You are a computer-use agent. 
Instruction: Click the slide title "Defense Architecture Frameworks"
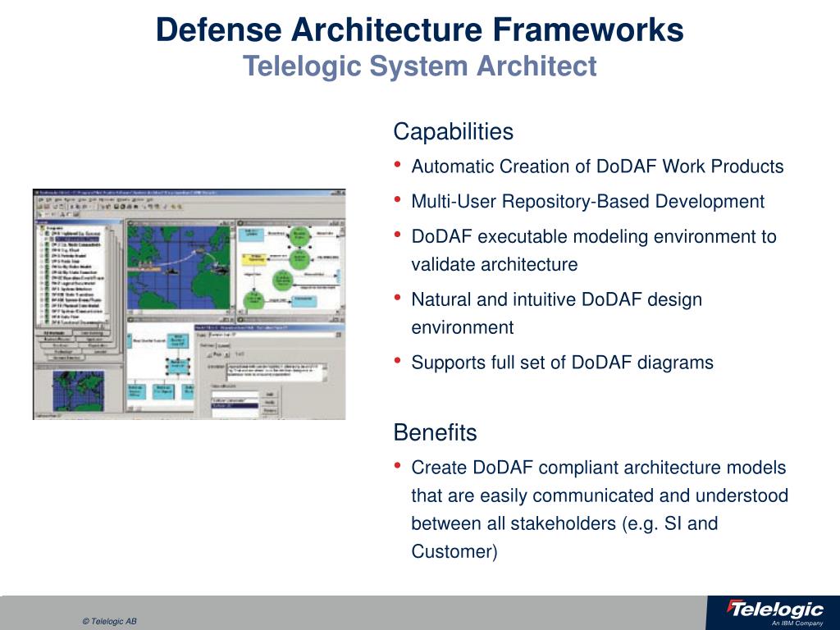coord(419,30)
